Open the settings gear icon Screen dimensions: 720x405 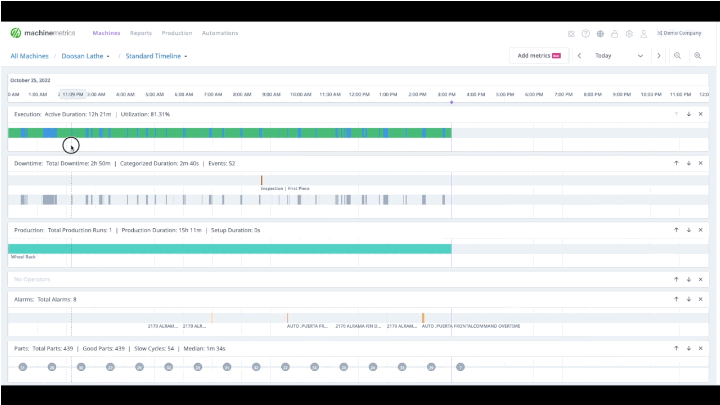(629, 34)
